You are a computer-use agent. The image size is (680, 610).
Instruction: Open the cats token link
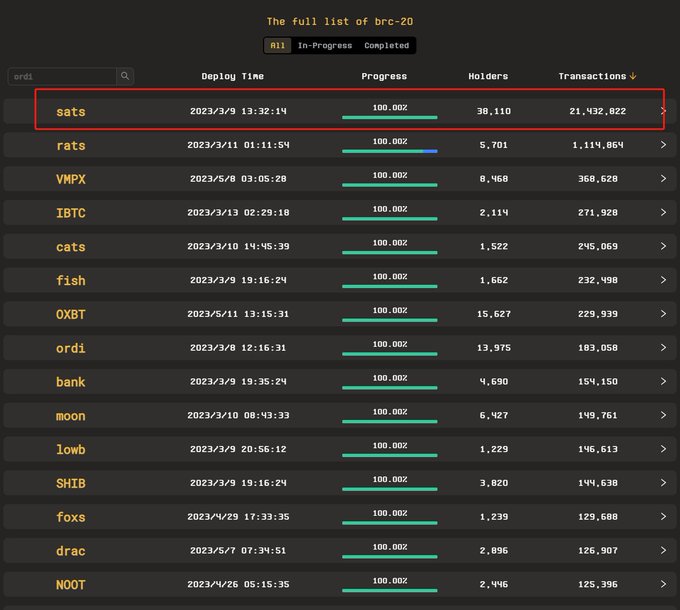coord(71,247)
